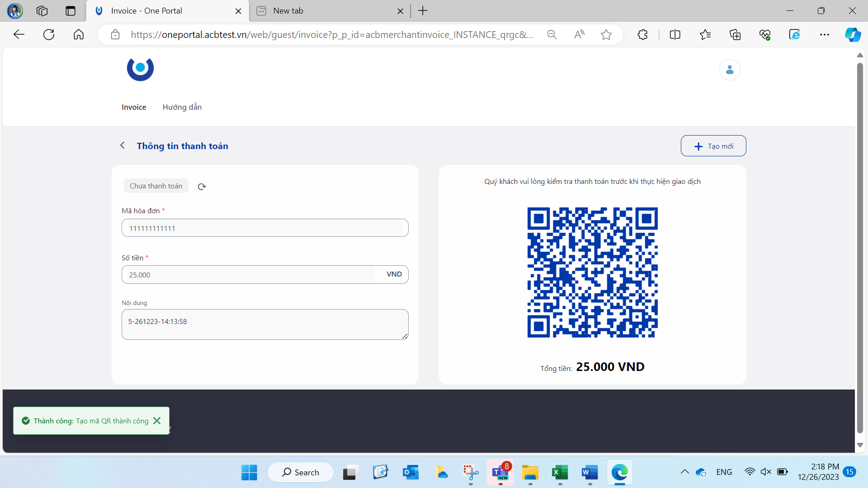Open Microsoft Teams from the taskbar

tap(500, 472)
